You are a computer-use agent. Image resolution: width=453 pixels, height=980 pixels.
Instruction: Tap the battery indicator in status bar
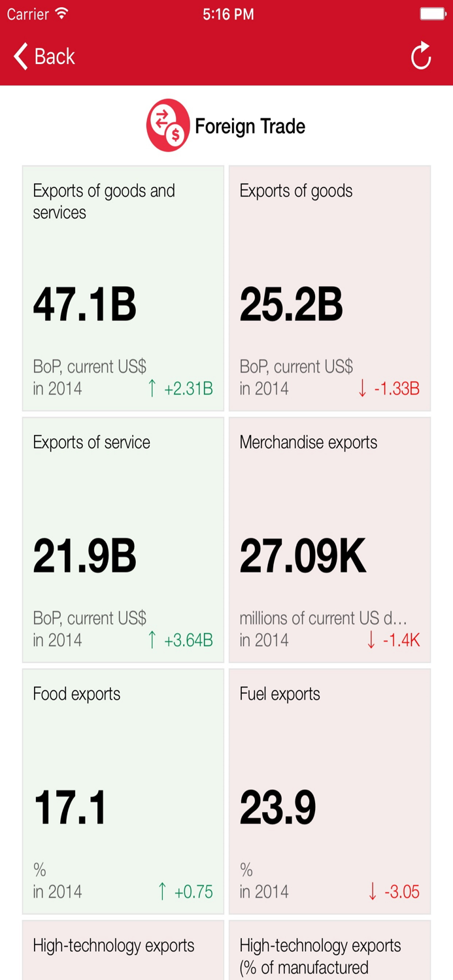(x=433, y=14)
